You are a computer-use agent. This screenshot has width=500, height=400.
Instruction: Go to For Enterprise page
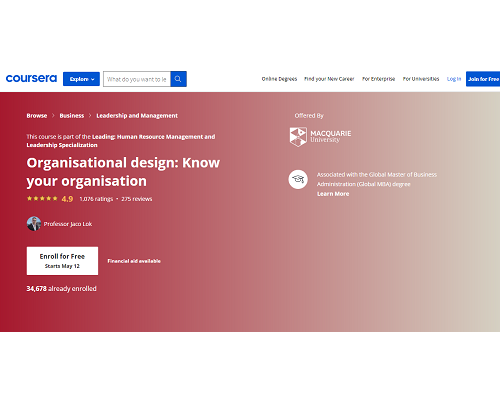378,79
